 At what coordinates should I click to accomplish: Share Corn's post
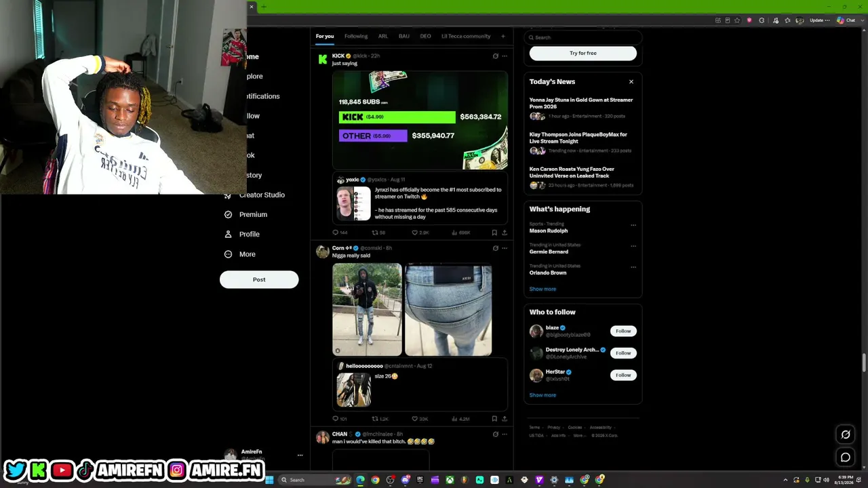click(504, 419)
